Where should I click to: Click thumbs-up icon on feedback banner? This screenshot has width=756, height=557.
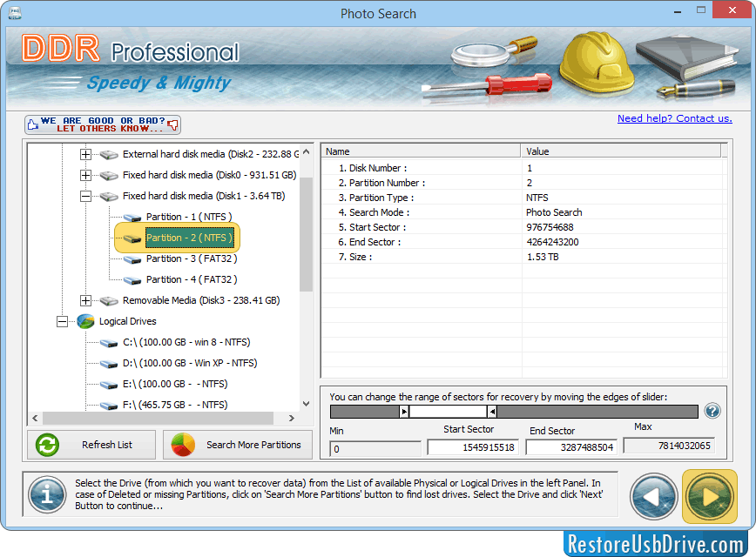33,124
